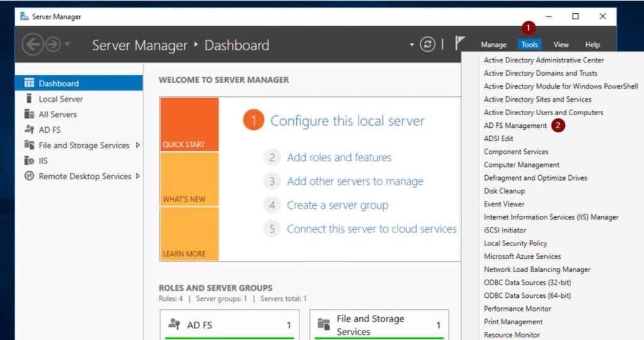Select Internet Information Services (IIS) Manager
Image resolution: width=644 pixels, height=340 pixels.
point(551,217)
